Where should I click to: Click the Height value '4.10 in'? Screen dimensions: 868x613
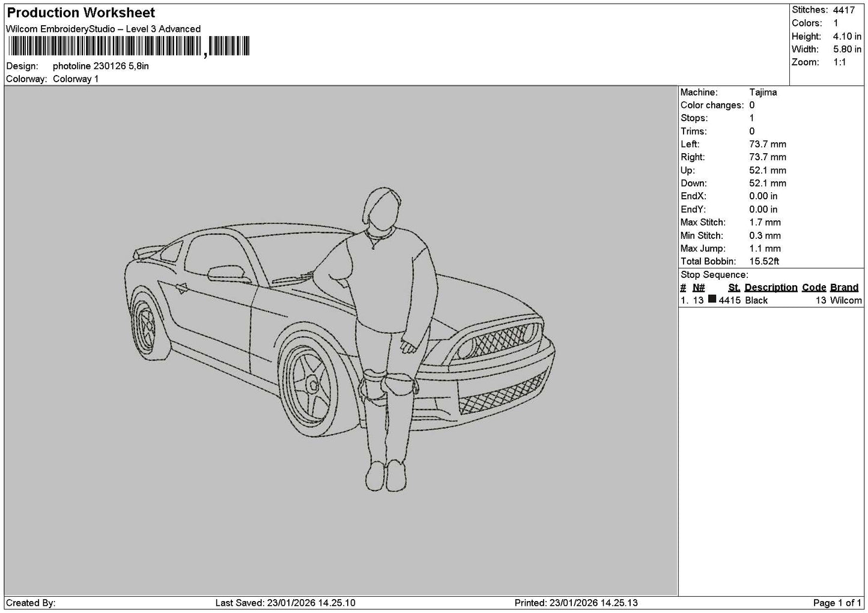pos(847,37)
